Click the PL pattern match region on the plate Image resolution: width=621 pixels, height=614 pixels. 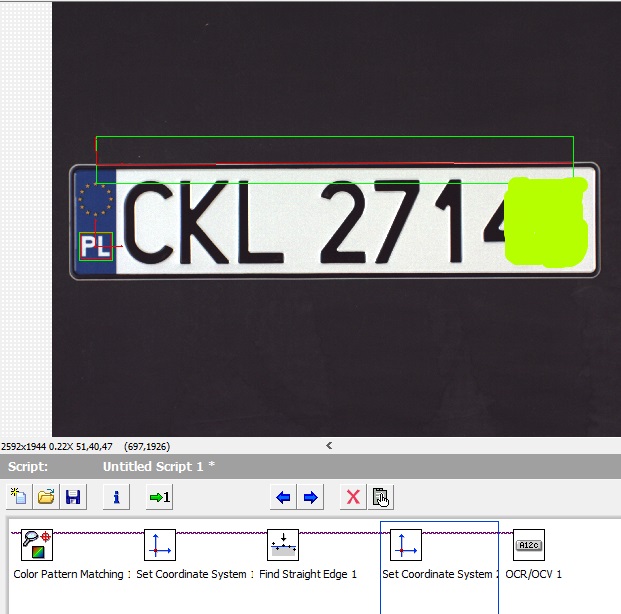96,246
